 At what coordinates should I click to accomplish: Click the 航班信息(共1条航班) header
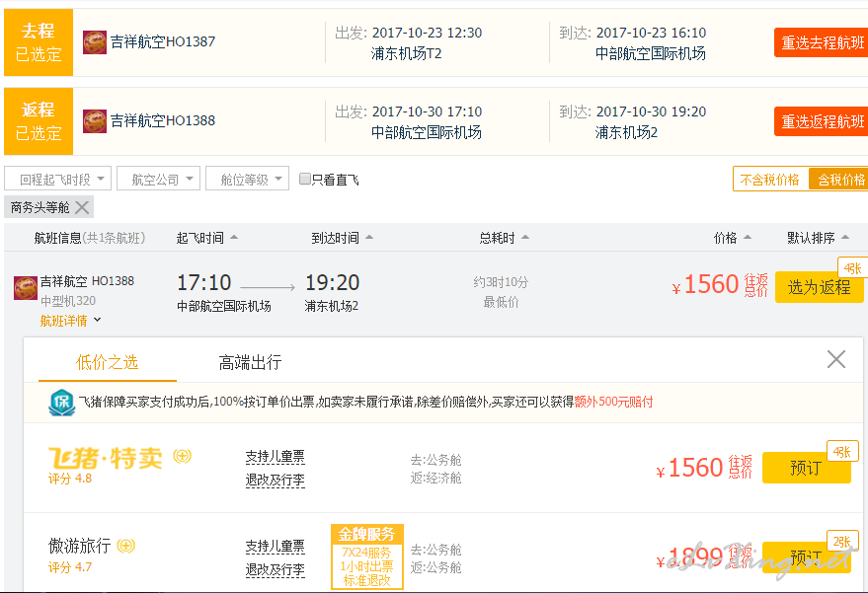pyautogui.click(x=90, y=238)
